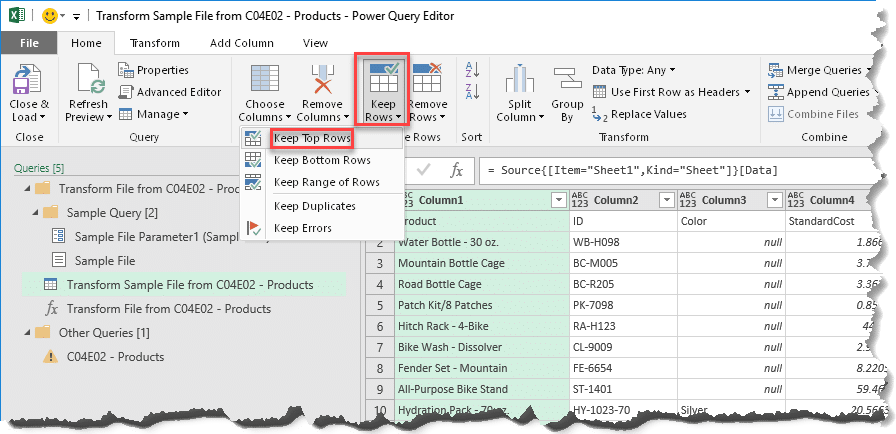Collapse the Other Queries [1] group

point(27,332)
